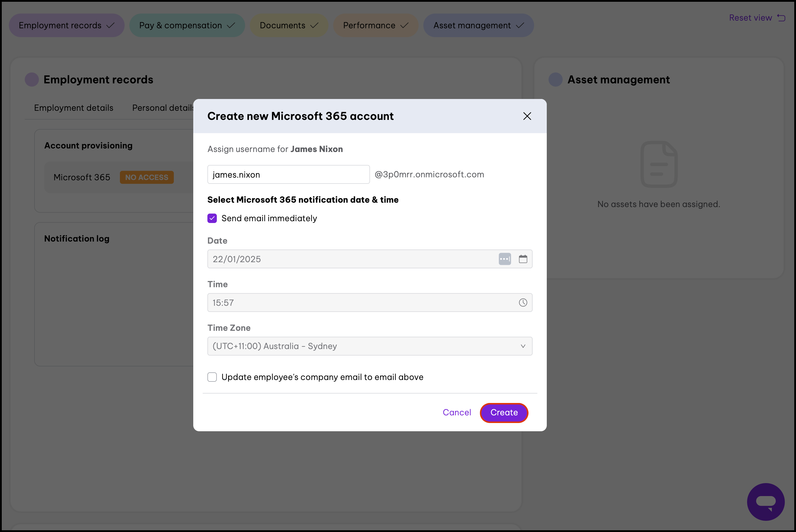Uncheck Send email immediately

click(x=212, y=218)
